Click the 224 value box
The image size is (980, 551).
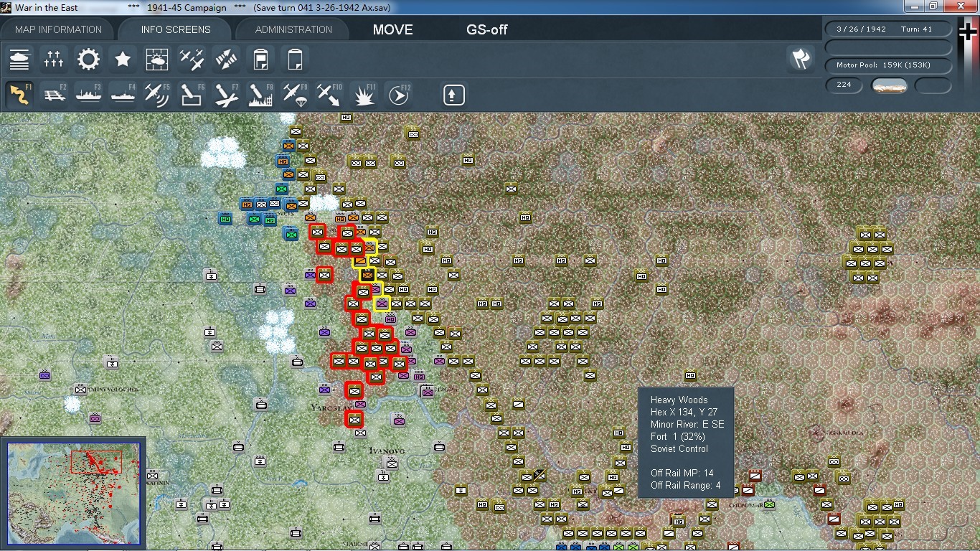pos(844,85)
